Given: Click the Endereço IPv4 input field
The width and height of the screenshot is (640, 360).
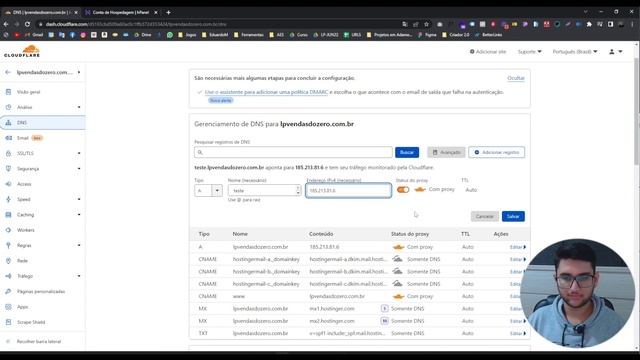Looking at the screenshot, I should pos(349,191).
